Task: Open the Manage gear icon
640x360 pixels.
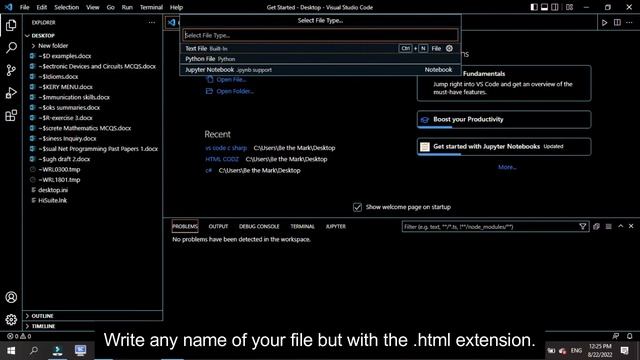Action: pos(11,319)
